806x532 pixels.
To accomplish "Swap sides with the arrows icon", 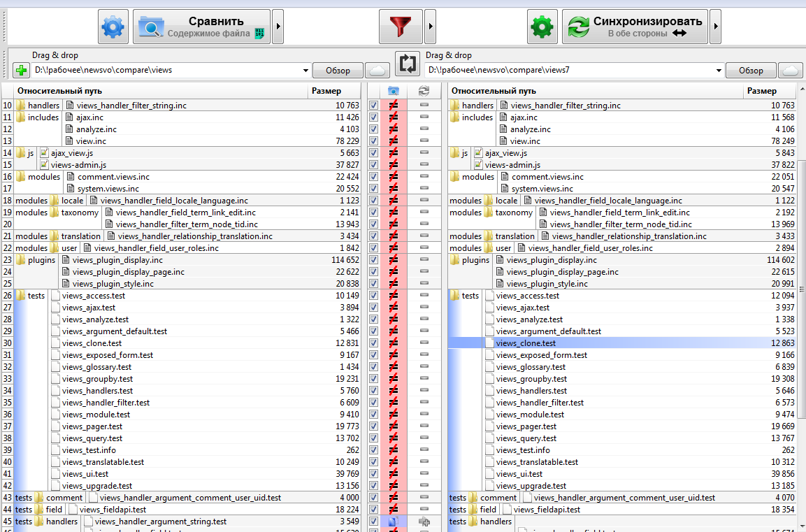I will 408,63.
